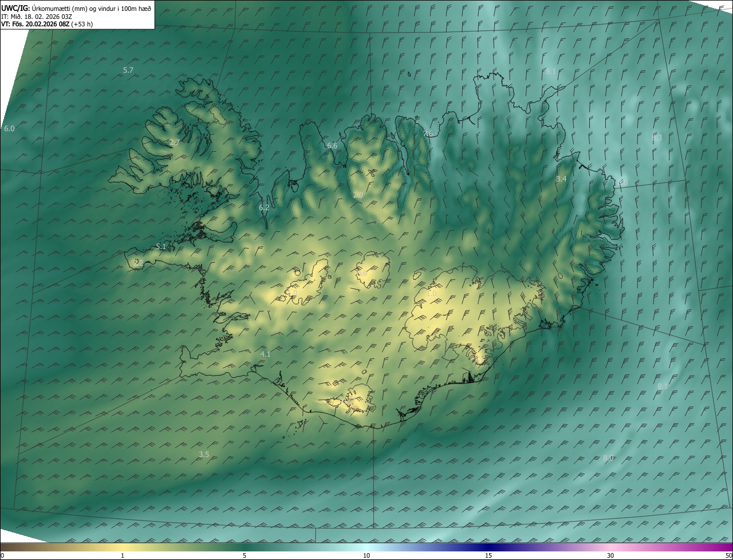Click the '5' tick on the color scale
This screenshot has width=733, height=560.
pos(245,556)
